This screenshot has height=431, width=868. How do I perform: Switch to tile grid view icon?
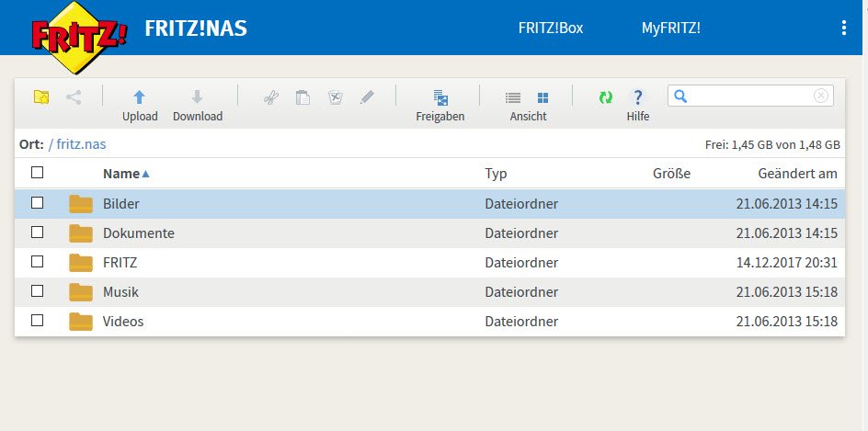pos(543,98)
